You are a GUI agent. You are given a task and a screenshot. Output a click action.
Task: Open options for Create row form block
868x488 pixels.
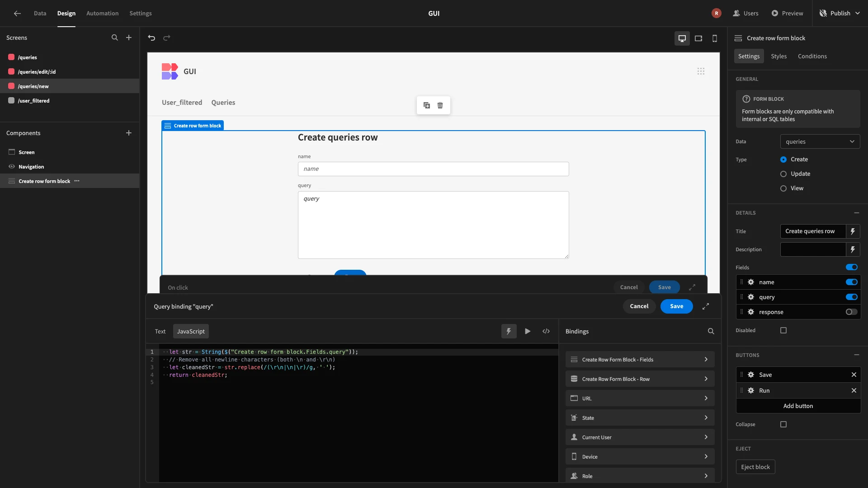(x=77, y=181)
